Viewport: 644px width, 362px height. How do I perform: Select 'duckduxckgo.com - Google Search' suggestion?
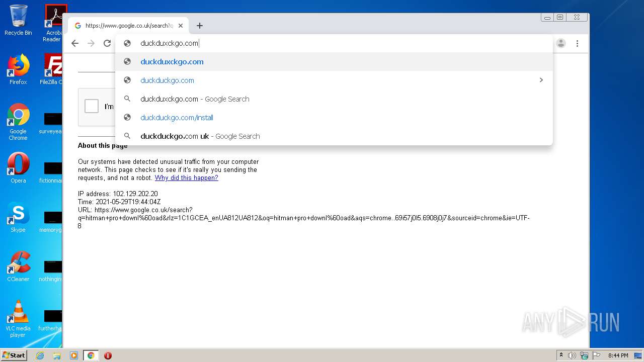click(334, 99)
